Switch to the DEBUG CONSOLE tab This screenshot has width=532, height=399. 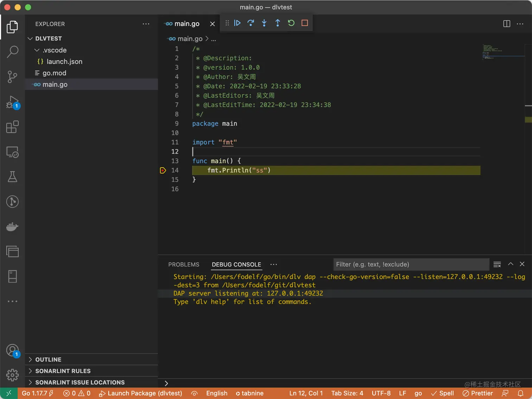(x=236, y=264)
